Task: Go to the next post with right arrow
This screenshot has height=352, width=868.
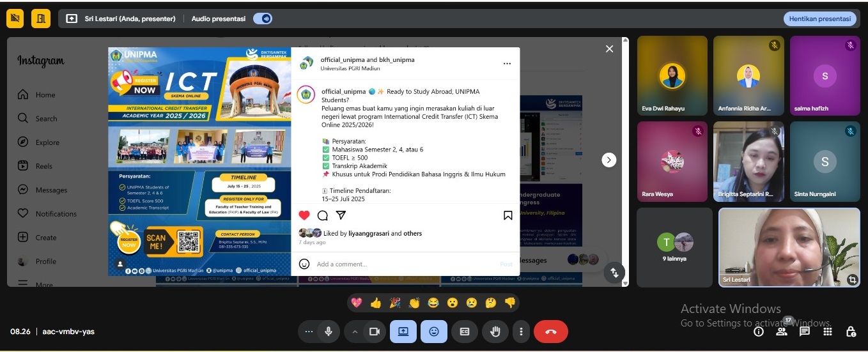Action: tap(609, 160)
